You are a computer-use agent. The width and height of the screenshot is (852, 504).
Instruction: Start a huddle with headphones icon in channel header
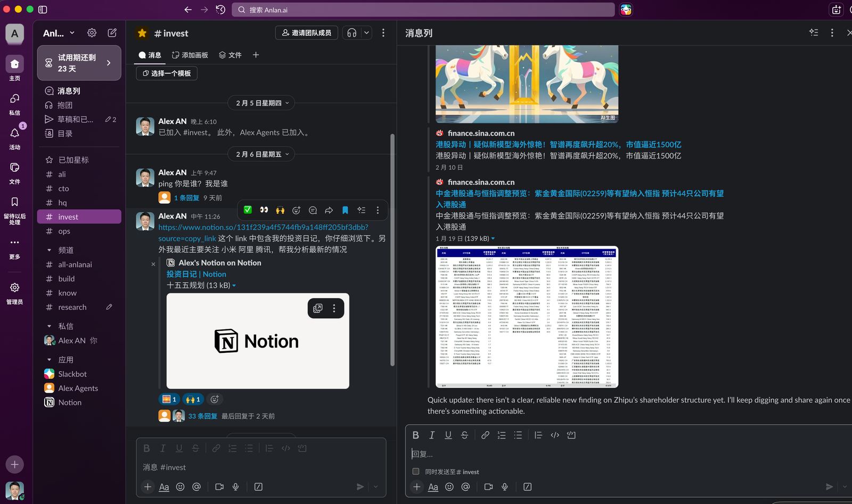[351, 33]
